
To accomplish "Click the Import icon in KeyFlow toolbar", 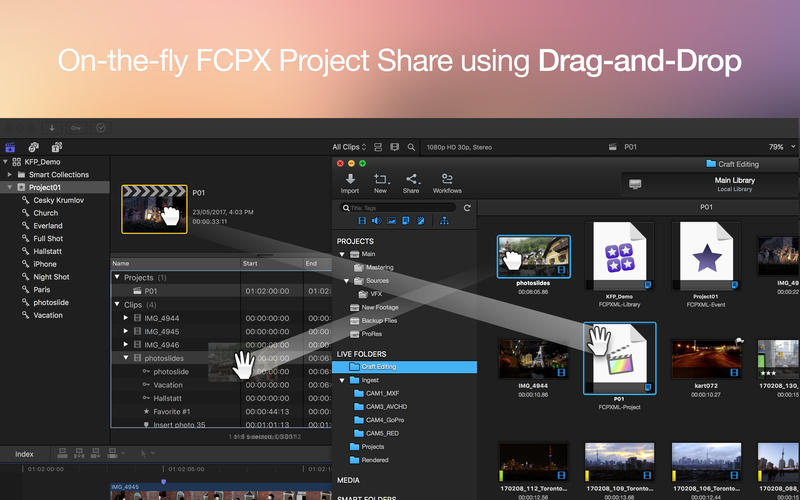I will pos(350,179).
